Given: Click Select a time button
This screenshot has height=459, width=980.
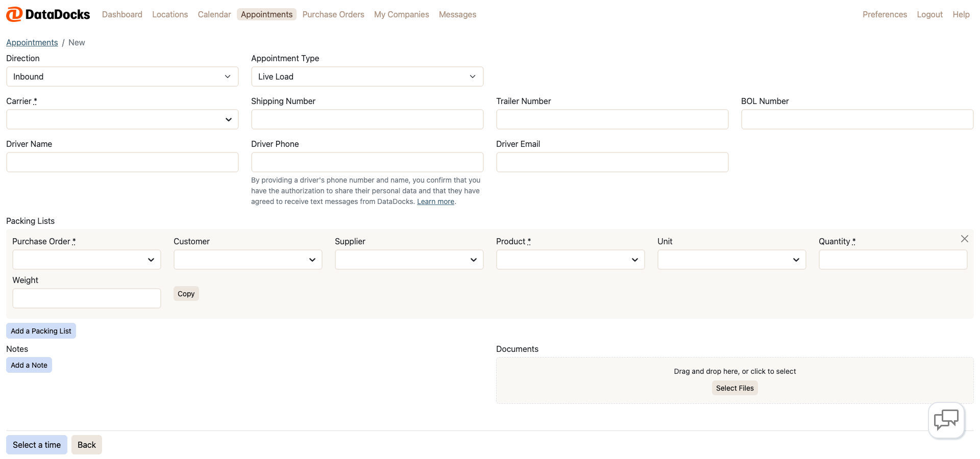Looking at the screenshot, I should (37, 445).
